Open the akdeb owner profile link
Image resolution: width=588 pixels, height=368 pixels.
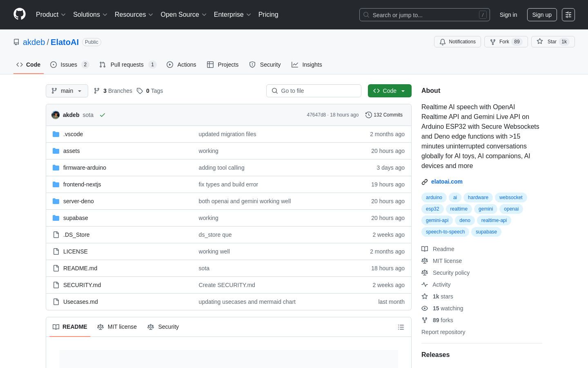[34, 42]
